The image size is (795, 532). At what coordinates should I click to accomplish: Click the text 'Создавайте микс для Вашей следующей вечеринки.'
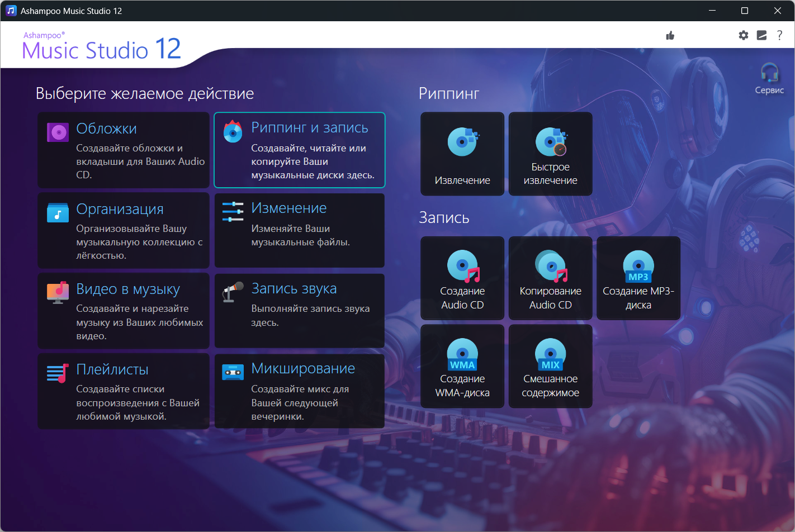click(x=300, y=402)
